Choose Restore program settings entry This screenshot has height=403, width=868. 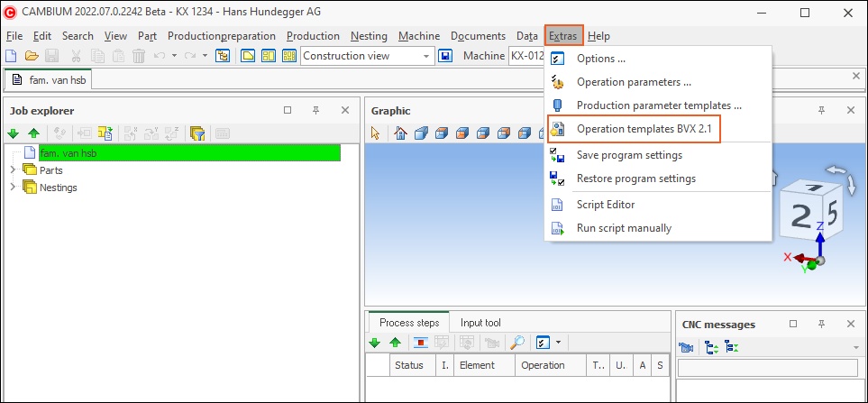pyautogui.click(x=658, y=179)
